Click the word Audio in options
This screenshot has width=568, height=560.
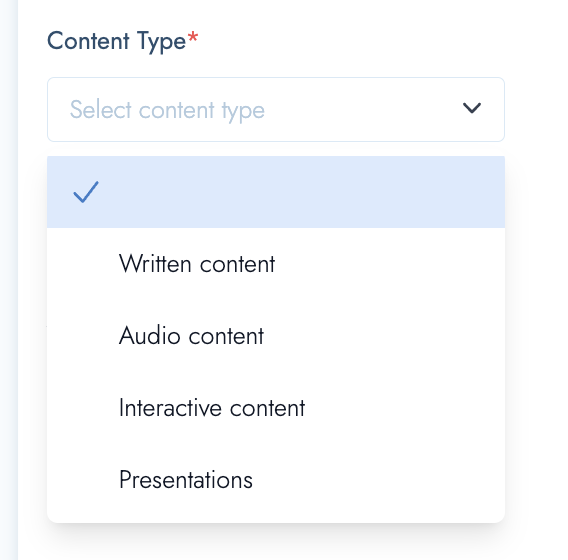[150, 335]
